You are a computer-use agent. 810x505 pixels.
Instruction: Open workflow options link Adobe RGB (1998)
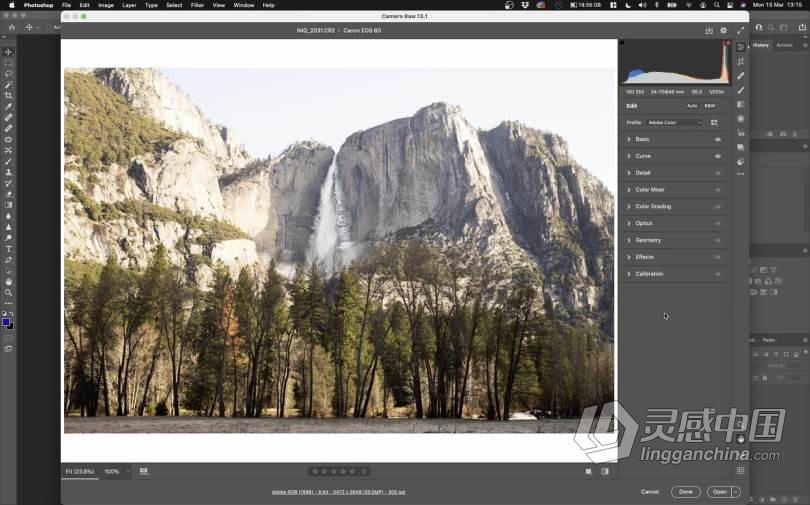coord(338,492)
